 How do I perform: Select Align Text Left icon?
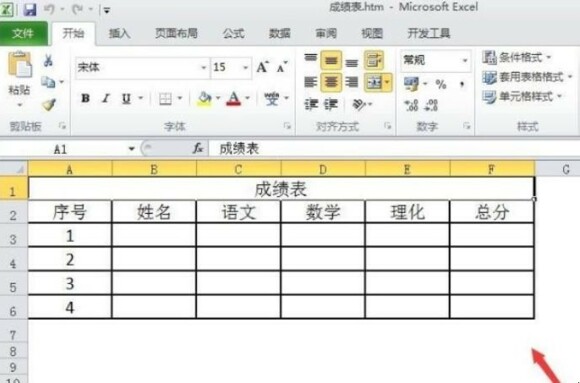(x=311, y=82)
